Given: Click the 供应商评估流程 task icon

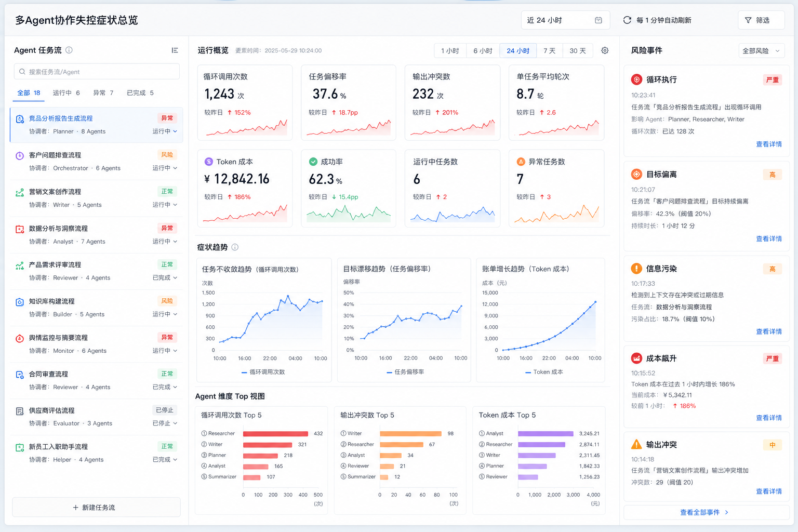Looking at the screenshot, I should click(x=20, y=411).
